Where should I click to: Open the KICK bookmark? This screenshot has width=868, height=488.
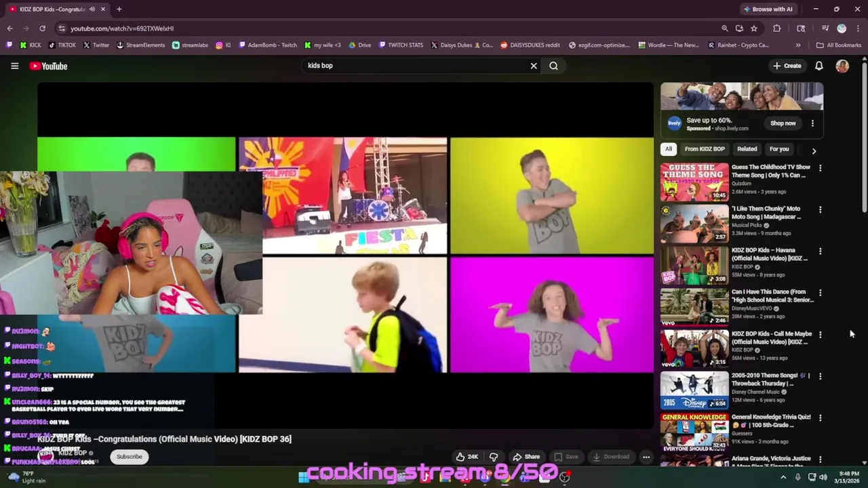pos(31,45)
